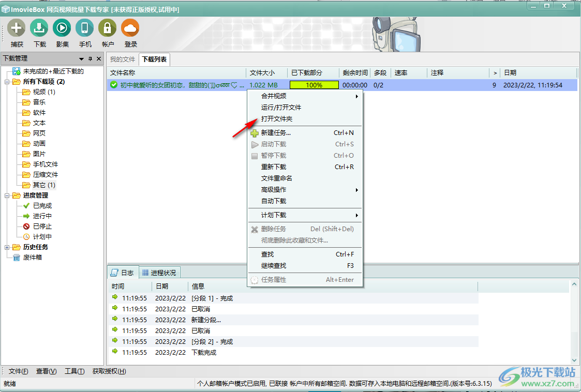Select the 其它 (1) folder
The width and height of the screenshot is (581, 392).
[44, 185]
